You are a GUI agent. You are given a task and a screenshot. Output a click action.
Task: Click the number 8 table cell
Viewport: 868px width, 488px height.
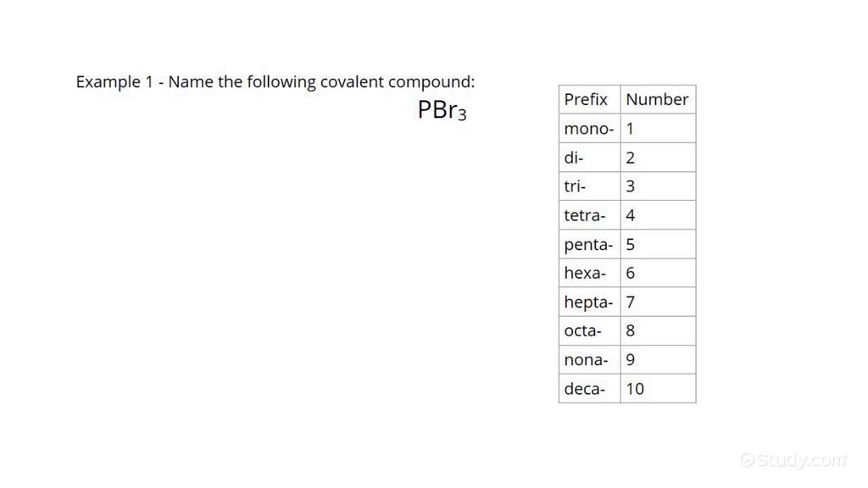(x=658, y=331)
